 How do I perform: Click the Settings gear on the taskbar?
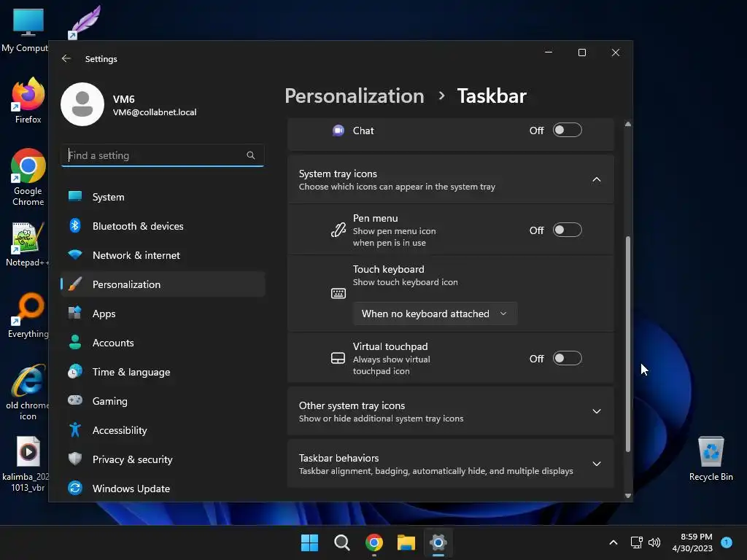click(x=438, y=542)
